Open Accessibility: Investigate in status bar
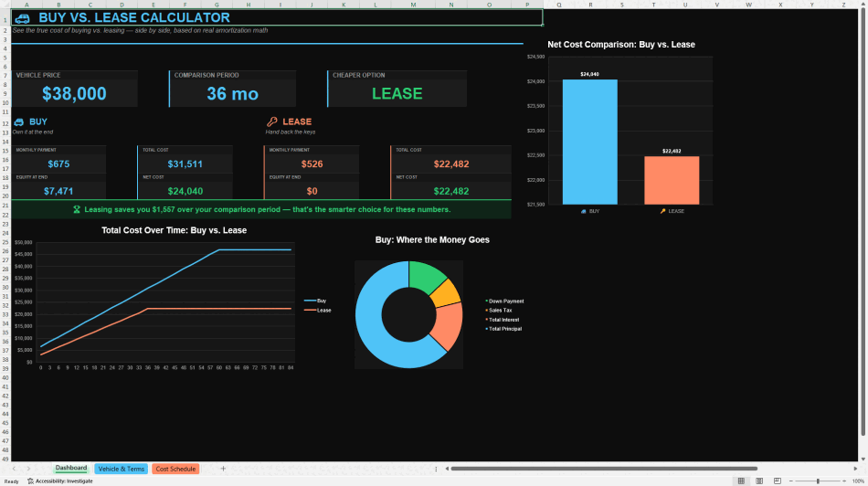The image size is (868, 486). tap(59, 481)
